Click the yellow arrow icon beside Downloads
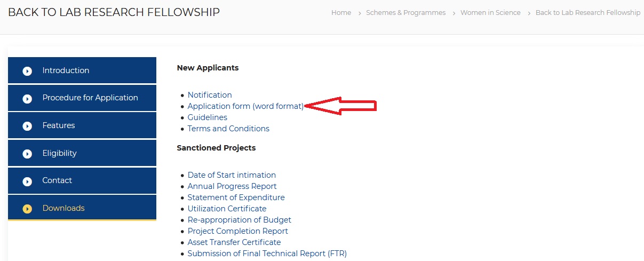 (27, 209)
